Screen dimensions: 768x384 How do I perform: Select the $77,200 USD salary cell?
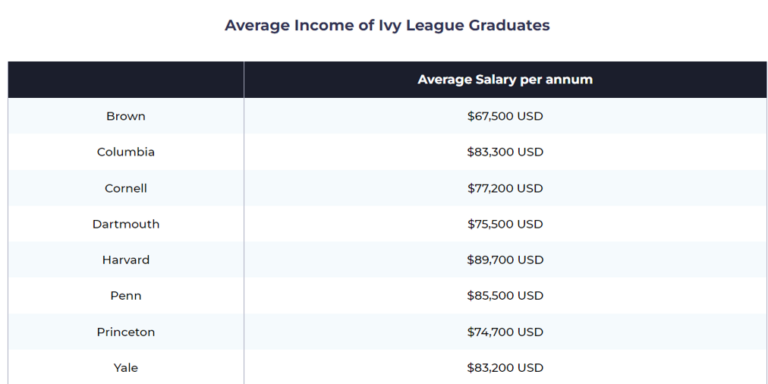505,188
